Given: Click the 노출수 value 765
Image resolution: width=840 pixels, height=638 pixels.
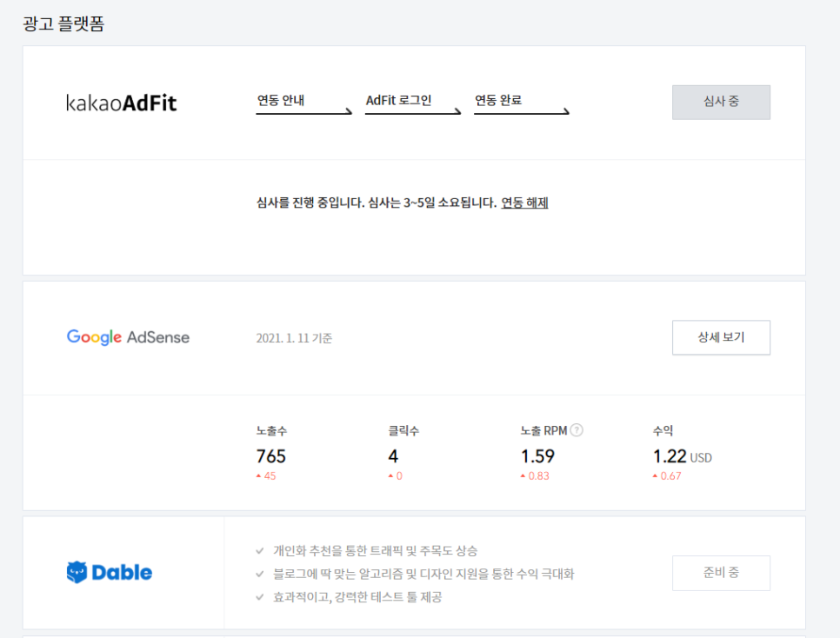Looking at the screenshot, I should pyautogui.click(x=271, y=456).
